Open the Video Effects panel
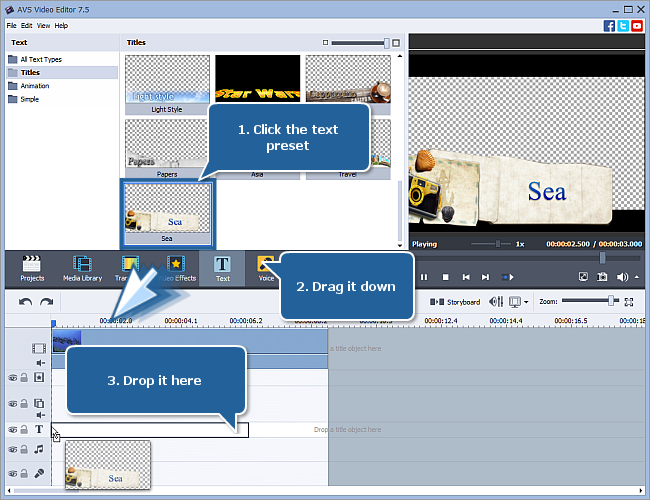 click(x=177, y=269)
